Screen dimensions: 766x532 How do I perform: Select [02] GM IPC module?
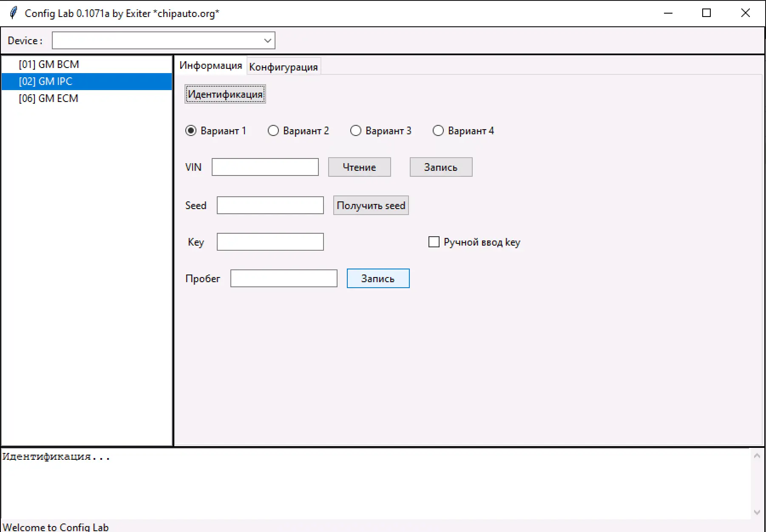click(x=45, y=82)
